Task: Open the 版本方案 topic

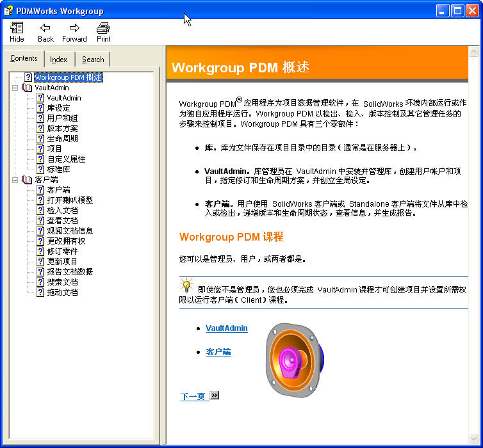Action: (x=62, y=128)
